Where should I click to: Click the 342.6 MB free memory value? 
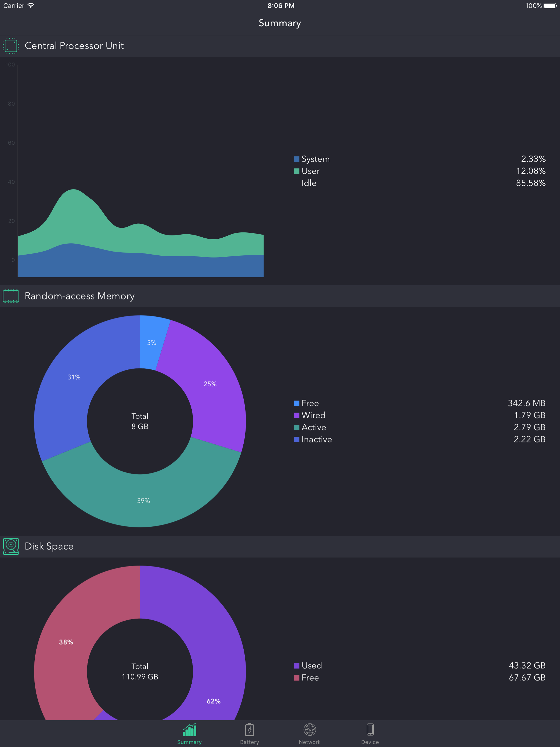(527, 403)
